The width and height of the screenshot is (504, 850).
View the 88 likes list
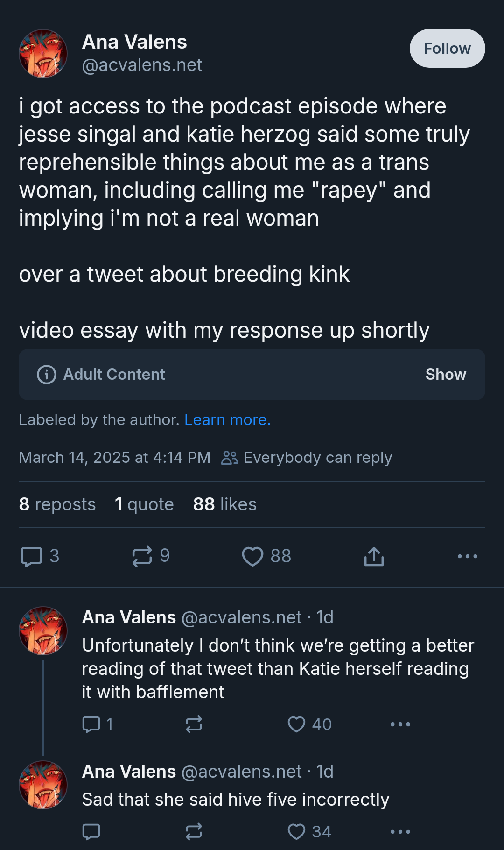[224, 504]
